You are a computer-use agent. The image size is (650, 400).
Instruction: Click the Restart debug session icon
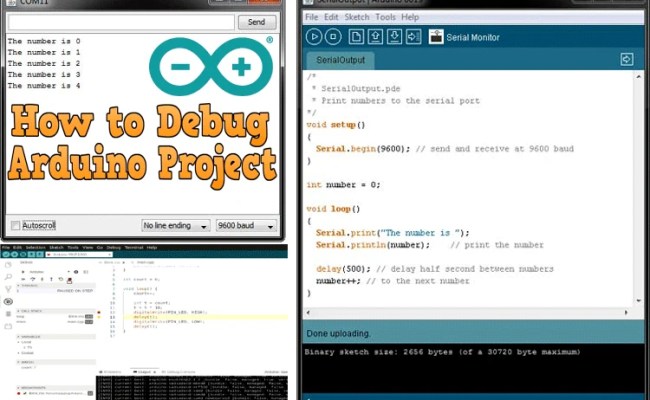pyautogui.click(x=61, y=279)
